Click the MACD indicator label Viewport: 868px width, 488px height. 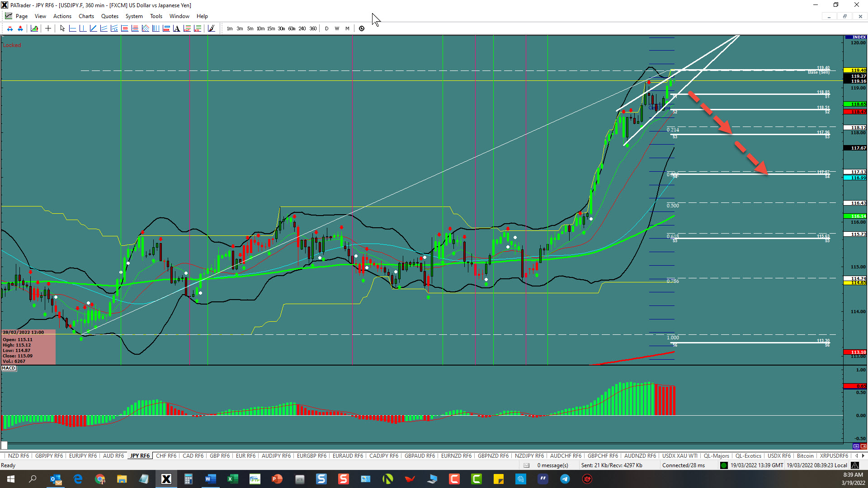click(9, 368)
